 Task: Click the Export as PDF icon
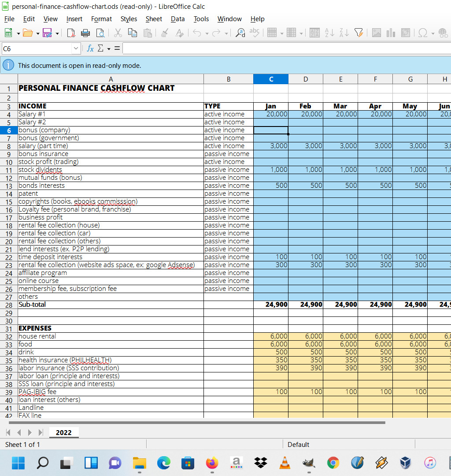point(72,33)
